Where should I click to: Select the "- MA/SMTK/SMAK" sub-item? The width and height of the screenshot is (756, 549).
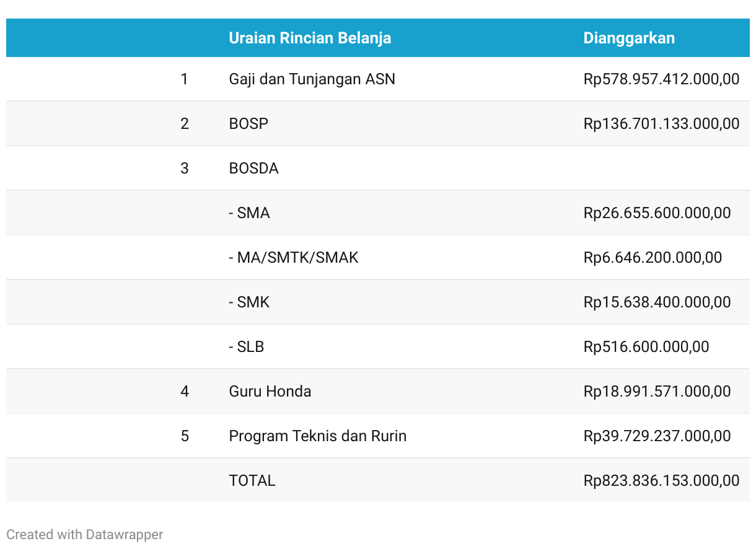(x=293, y=258)
